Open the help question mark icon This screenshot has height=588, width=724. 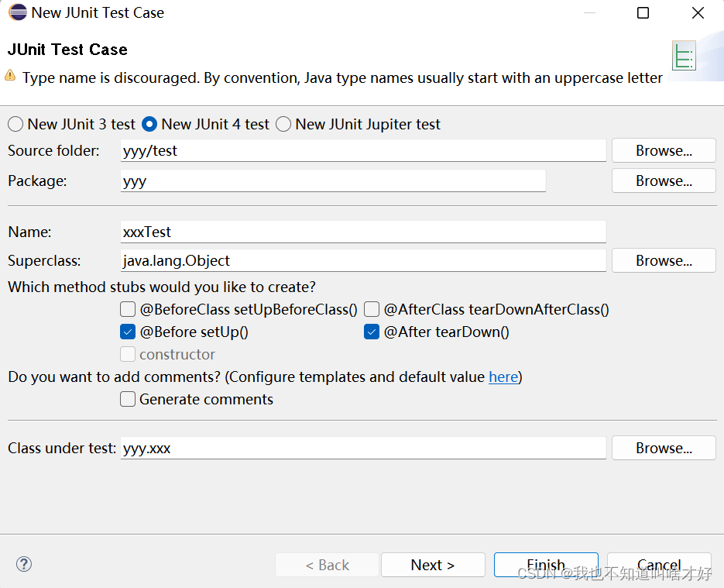[x=23, y=564]
